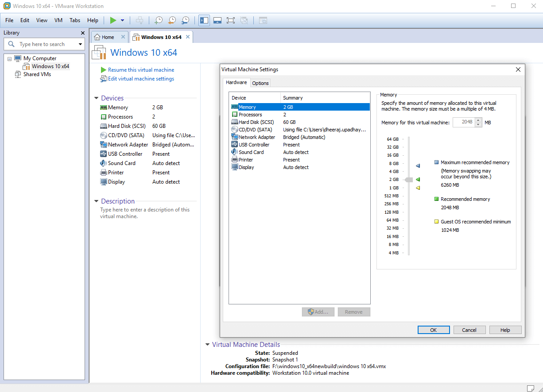Click the memory size MB input field

pyautogui.click(x=463, y=122)
